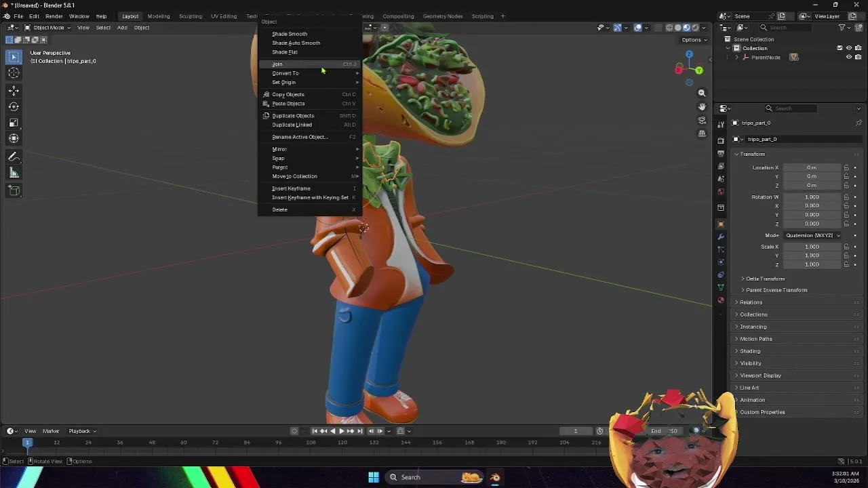Select the Select Box tool in toolbar
This screenshot has height=488, width=868.
click(x=14, y=56)
